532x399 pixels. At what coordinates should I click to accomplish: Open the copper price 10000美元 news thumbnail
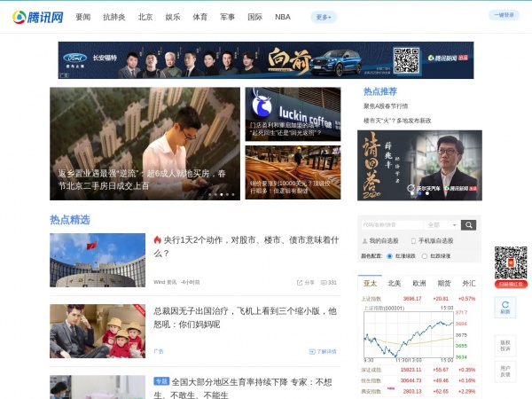point(293,172)
